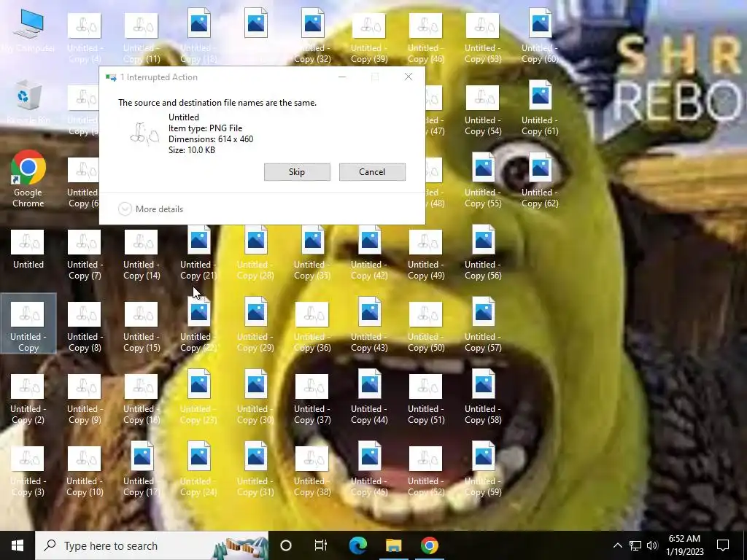This screenshot has width=747, height=560.
Task: Select the Recycle Bin desktop icon
Action: (x=28, y=102)
